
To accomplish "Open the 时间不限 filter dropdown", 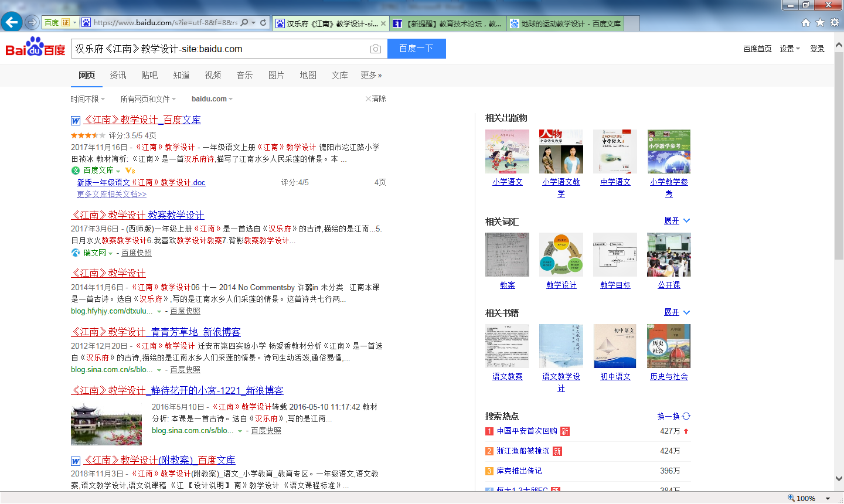I will [x=88, y=99].
